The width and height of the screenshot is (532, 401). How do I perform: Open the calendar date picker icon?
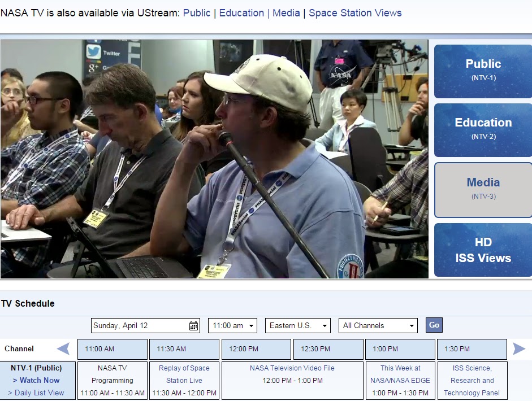click(x=193, y=326)
